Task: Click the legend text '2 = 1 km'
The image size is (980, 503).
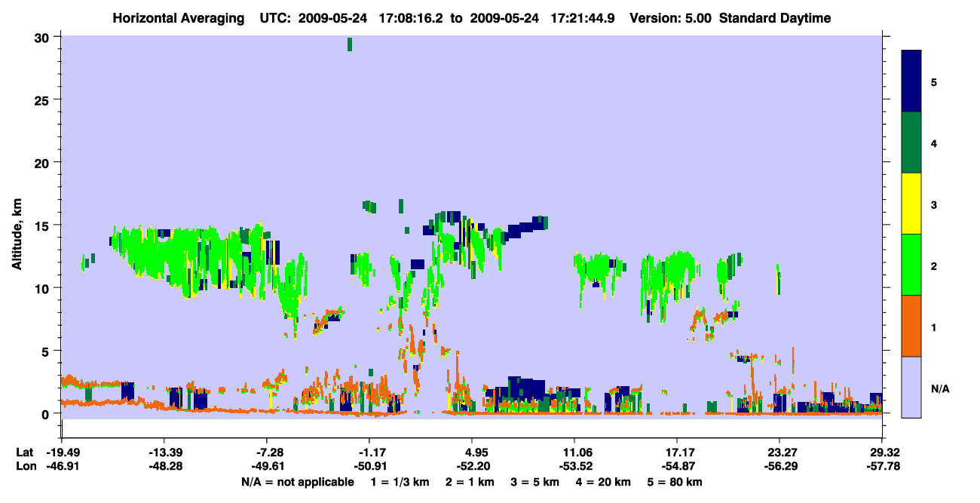Action: (470, 482)
